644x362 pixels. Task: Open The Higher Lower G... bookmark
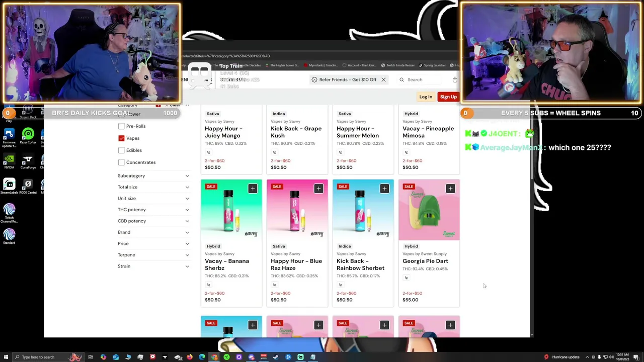281,65
